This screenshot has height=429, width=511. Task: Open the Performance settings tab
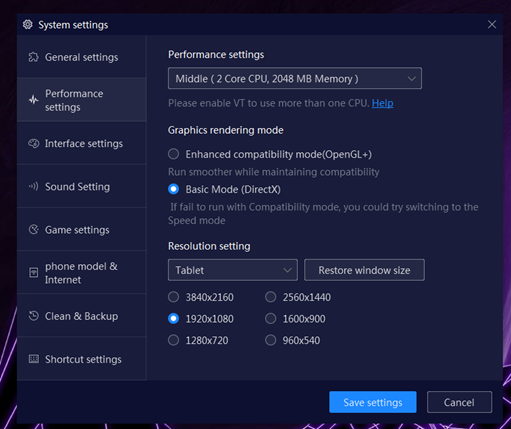click(x=82, y=100)
